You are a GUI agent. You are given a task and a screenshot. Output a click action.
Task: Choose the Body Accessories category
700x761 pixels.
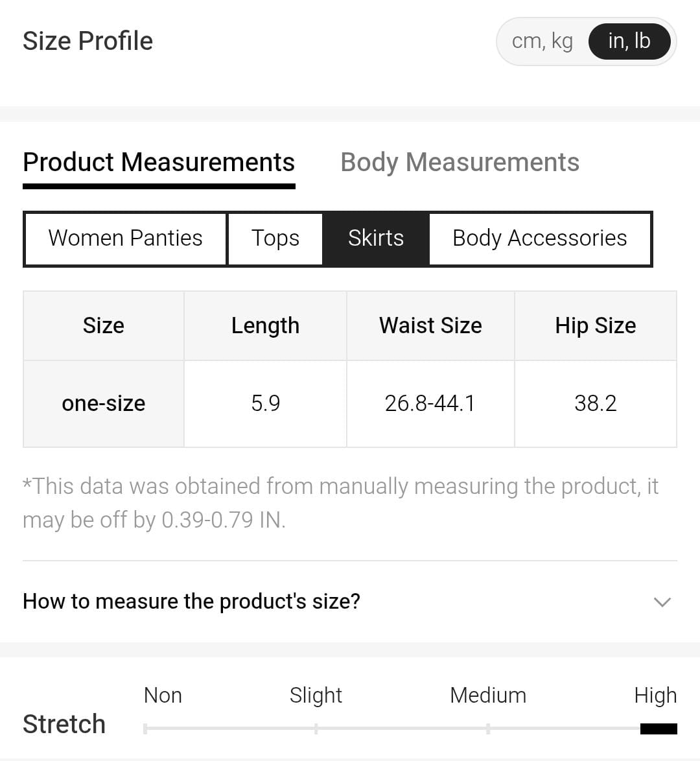click(x=539, y=239)
